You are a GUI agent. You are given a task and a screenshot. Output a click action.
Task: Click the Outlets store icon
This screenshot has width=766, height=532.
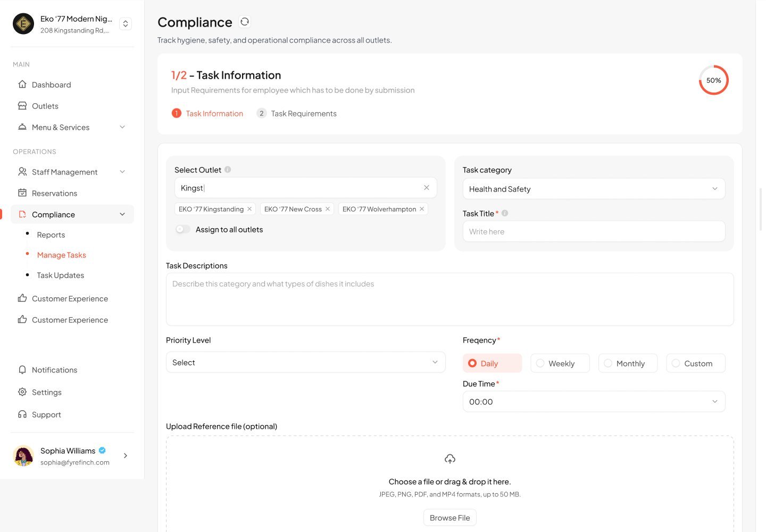(x=22, y=106)
